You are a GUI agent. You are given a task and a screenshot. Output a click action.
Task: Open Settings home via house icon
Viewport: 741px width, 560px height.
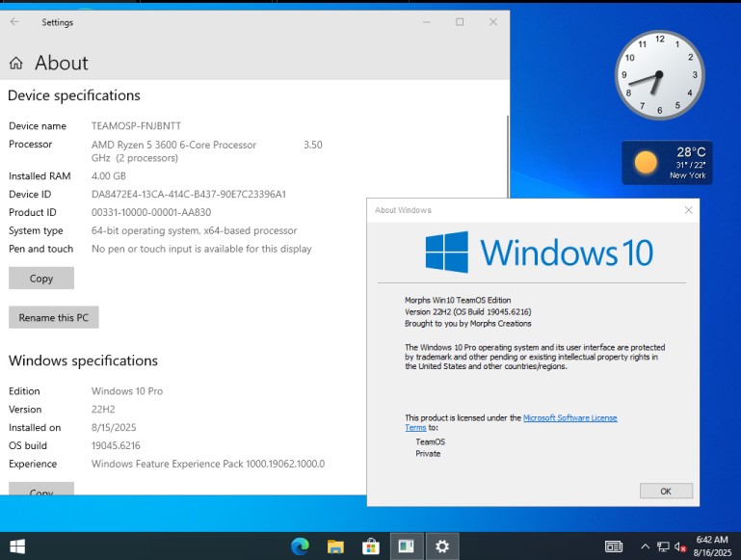click(x=16, y=63)
